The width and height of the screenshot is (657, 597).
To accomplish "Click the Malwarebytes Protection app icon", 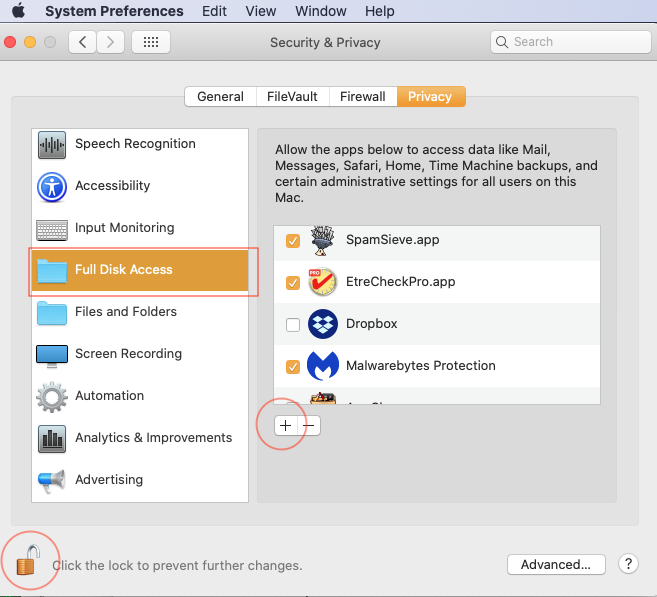I will point(323,366).
